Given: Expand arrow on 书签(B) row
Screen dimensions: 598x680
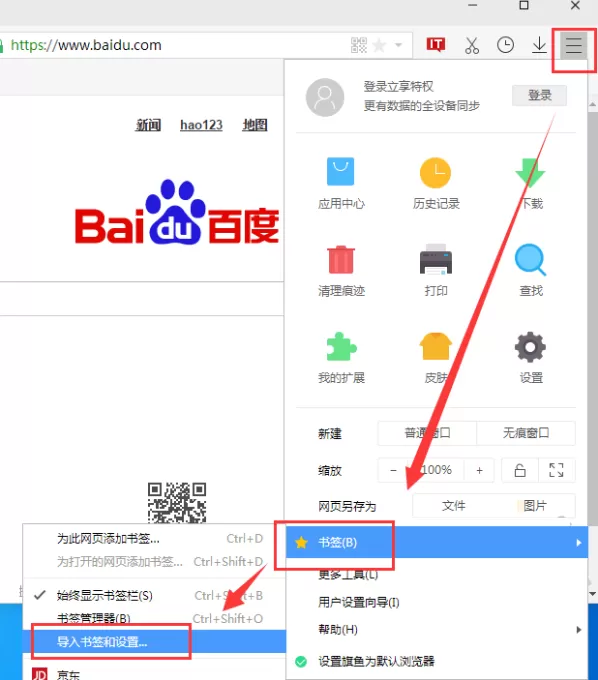Looking at the screenshot, I should click(x=578, y=543).
